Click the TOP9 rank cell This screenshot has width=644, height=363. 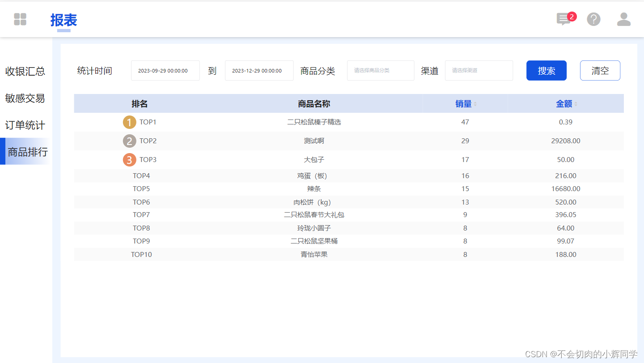tap(141, 241)
